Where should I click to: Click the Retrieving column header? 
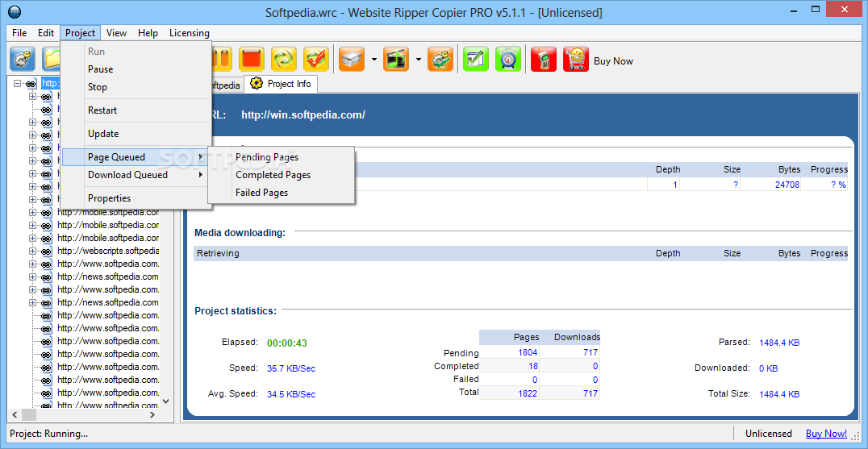(218, 253)
